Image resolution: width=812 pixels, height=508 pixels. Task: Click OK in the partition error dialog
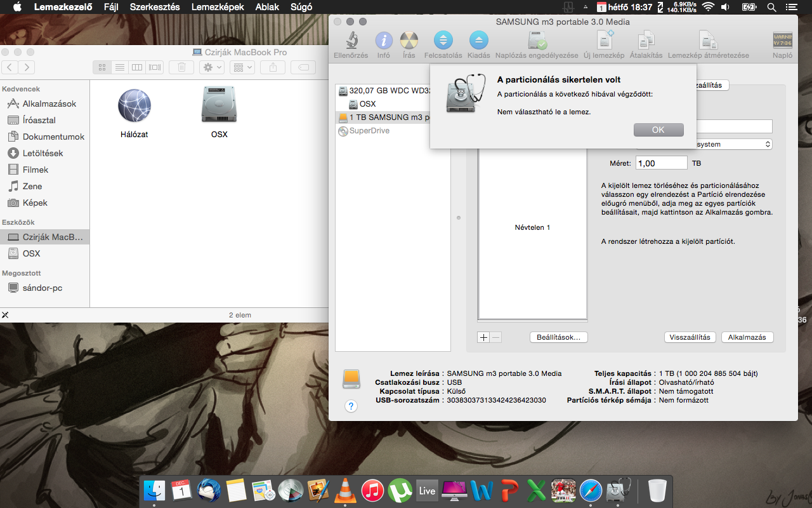pos(658,130)
